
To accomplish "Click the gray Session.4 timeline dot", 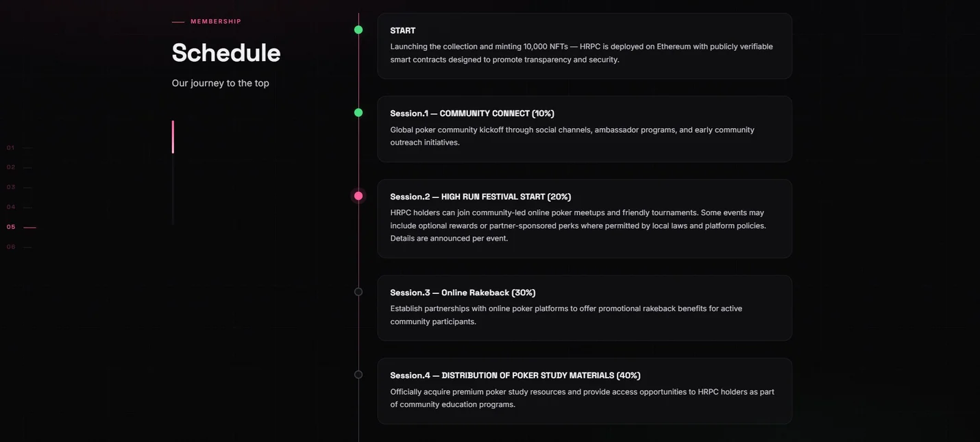I will 358,375.
